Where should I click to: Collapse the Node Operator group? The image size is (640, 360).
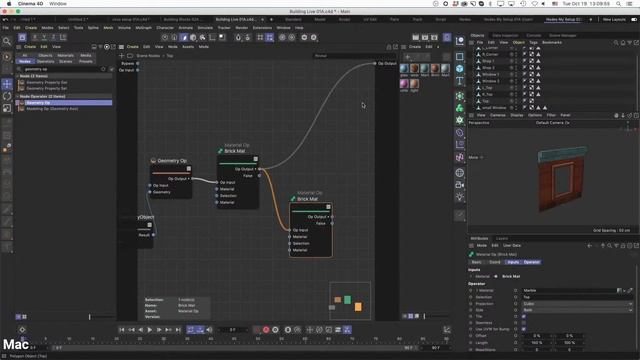18,96
